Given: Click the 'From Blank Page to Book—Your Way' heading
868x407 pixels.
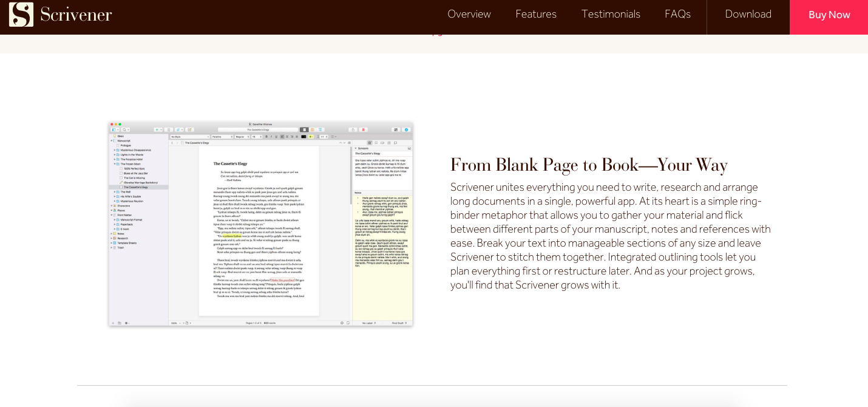Looking at the screenshot, I should [589, 165].
